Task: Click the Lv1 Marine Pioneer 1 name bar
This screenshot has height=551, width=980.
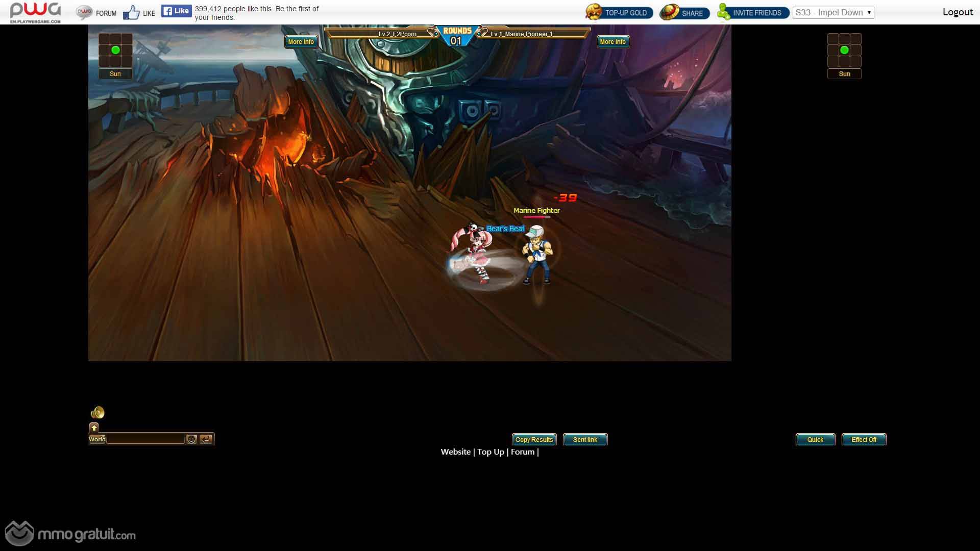Action: [x=533, y=34]
